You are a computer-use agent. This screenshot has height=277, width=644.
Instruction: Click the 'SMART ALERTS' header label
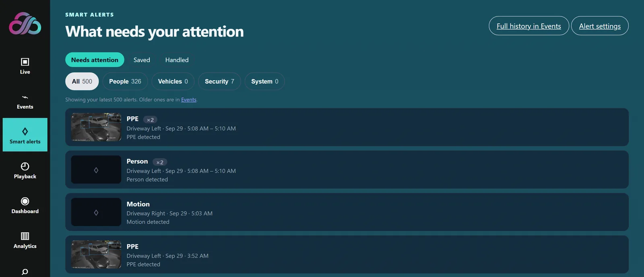point(89,14)
